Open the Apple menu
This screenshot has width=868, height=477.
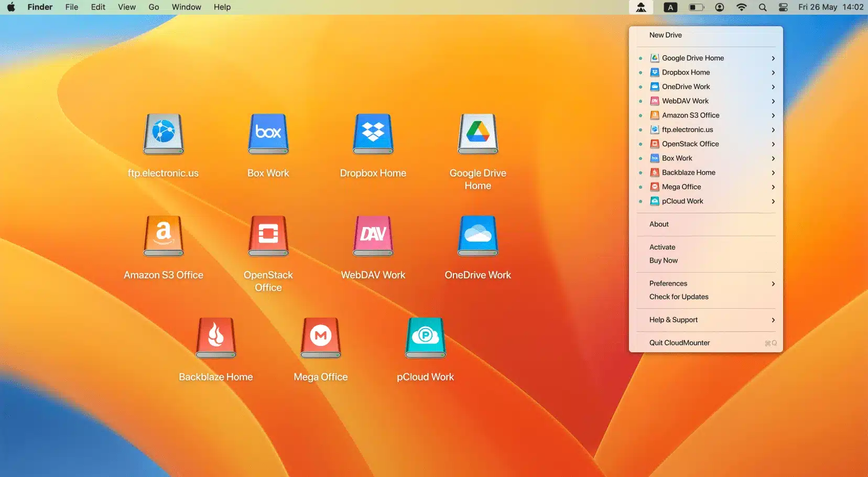(11, 7)
